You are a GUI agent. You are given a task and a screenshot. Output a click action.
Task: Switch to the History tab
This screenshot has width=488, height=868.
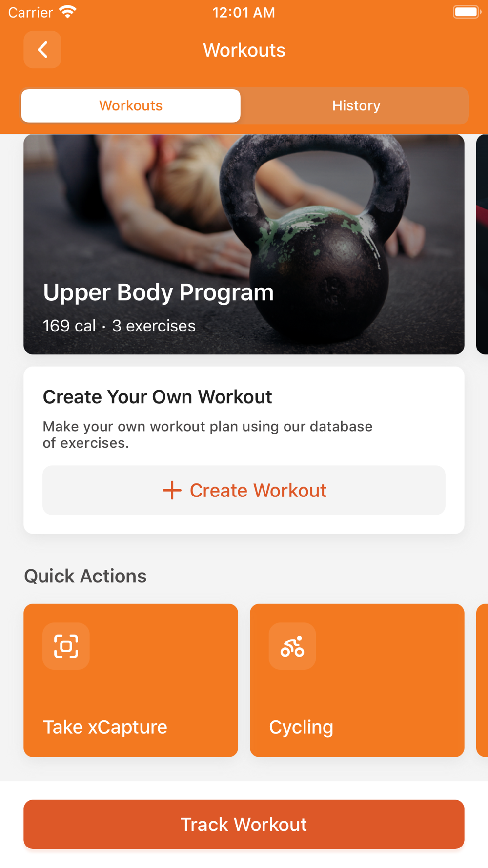tap(356, 105)
